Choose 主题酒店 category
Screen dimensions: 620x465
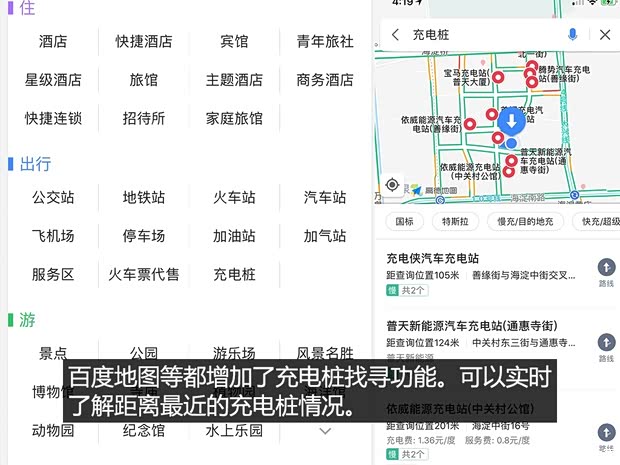pos(234,80)
